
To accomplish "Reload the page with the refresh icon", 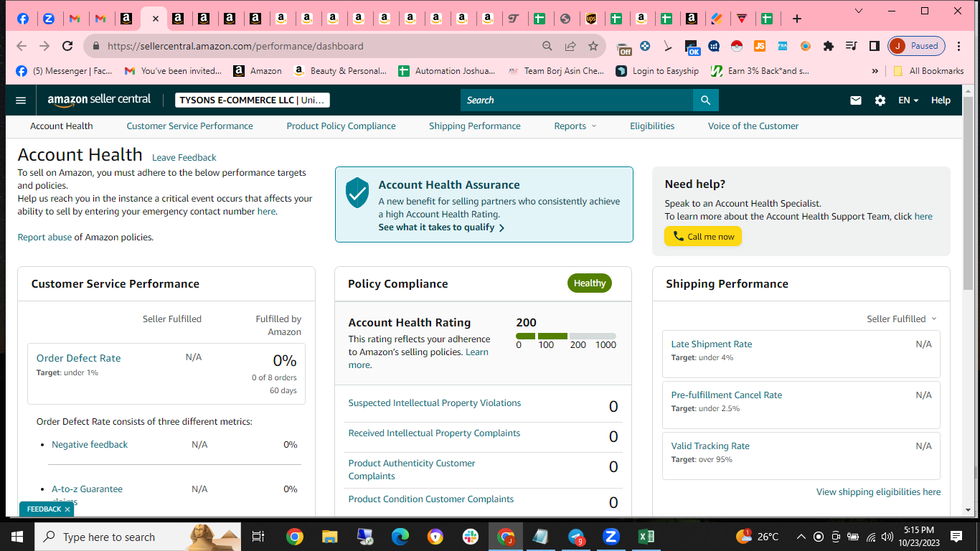I will (x=67, y=46).
